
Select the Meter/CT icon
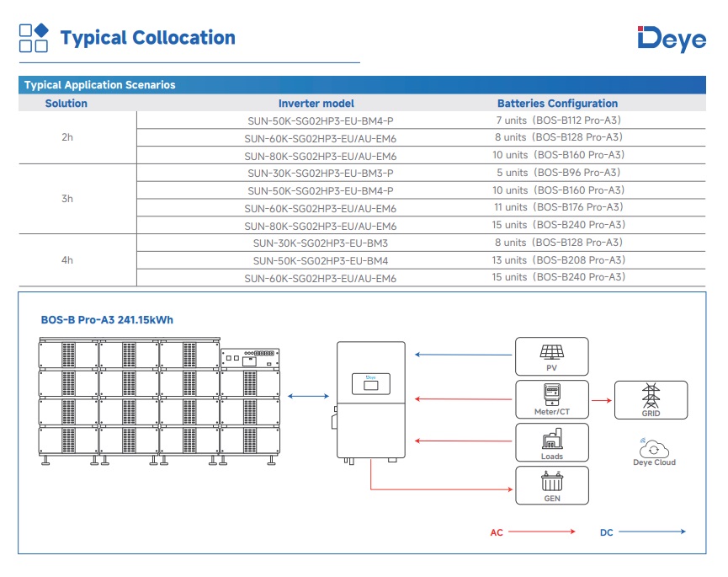point(552,394)
